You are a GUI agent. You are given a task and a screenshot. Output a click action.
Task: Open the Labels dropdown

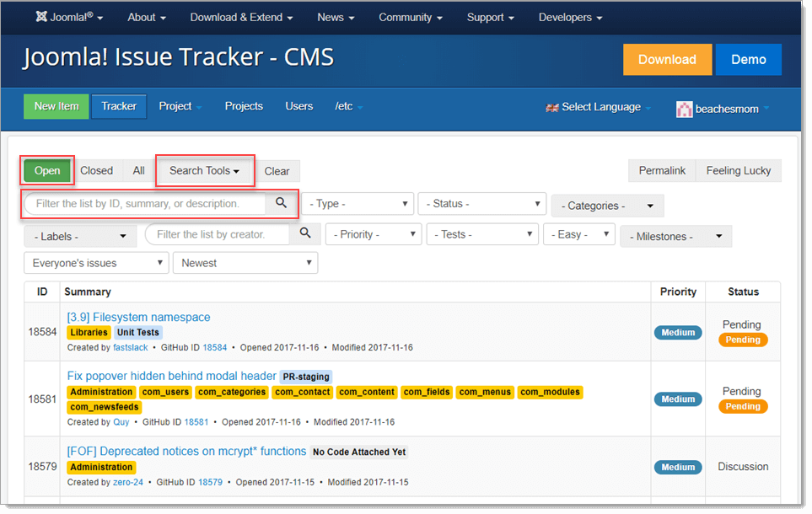[x=80, y=237]
